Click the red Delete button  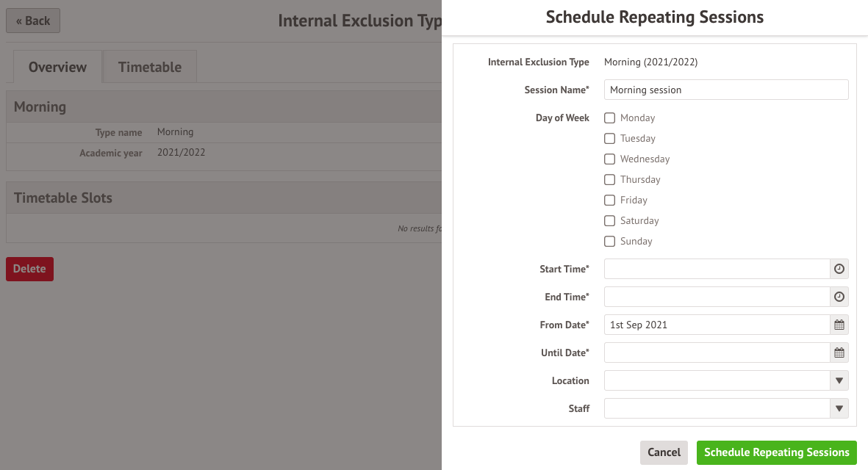click(x=30, y=269)
